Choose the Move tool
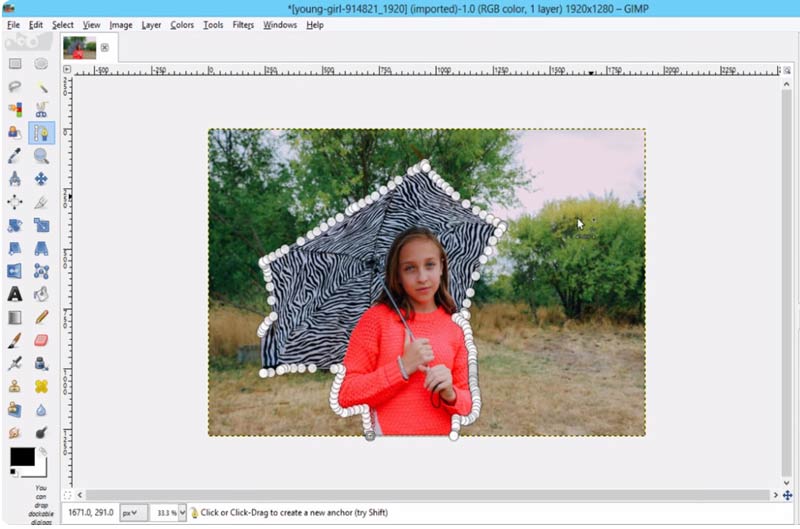The height and width of the screenshot is (529, 800). click(41, 179)
